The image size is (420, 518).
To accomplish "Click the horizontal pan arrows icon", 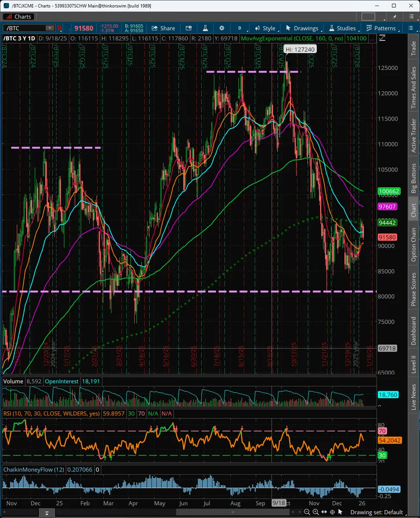I will (324, 512).
